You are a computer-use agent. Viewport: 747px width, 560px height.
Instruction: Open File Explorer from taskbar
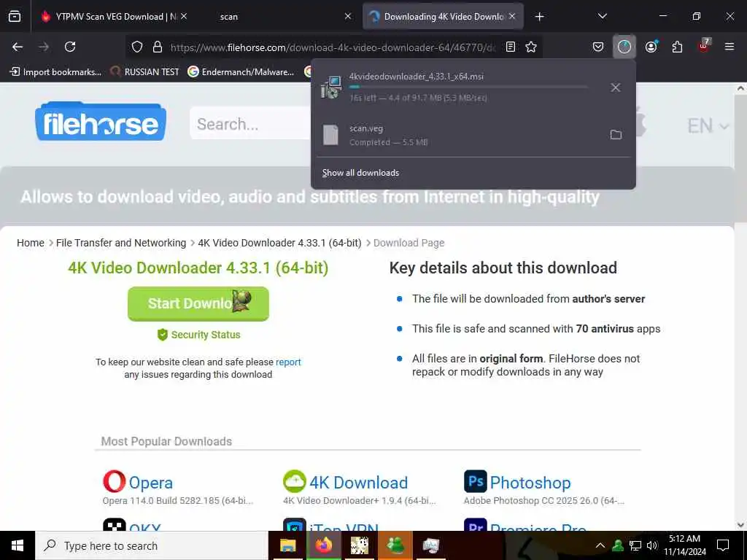coord(287,545)
